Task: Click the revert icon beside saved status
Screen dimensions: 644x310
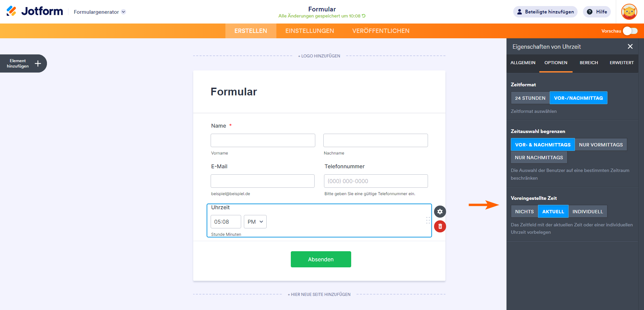Action: click(x=364, y=16)
